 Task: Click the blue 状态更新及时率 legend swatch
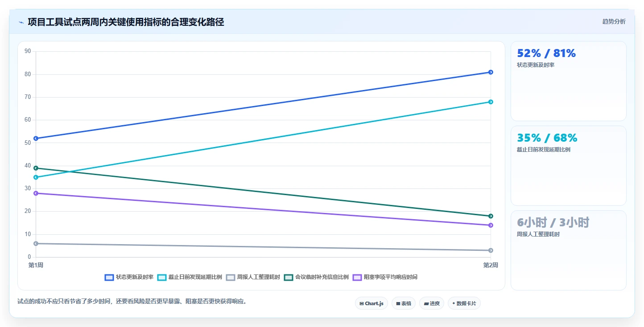pos(109,277)
